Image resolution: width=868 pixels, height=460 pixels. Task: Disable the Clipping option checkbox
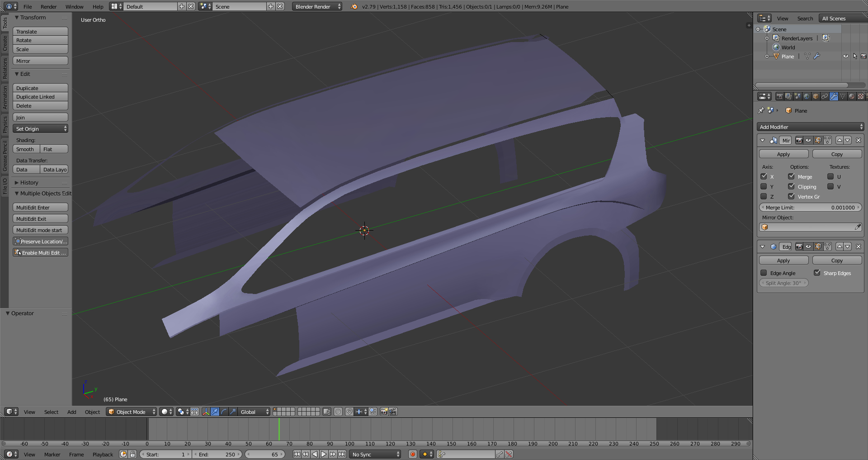tap(791, 186)
